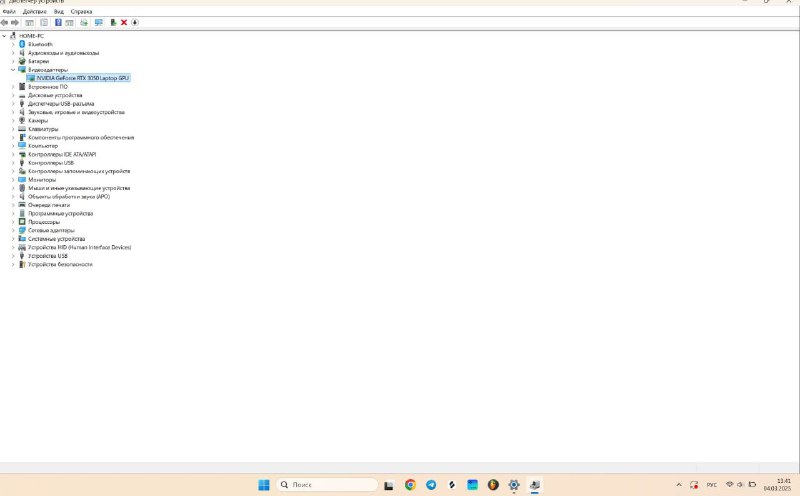The image size is (800, 496).
Task: Open Telegram from the taskbar
Action: 431,485
